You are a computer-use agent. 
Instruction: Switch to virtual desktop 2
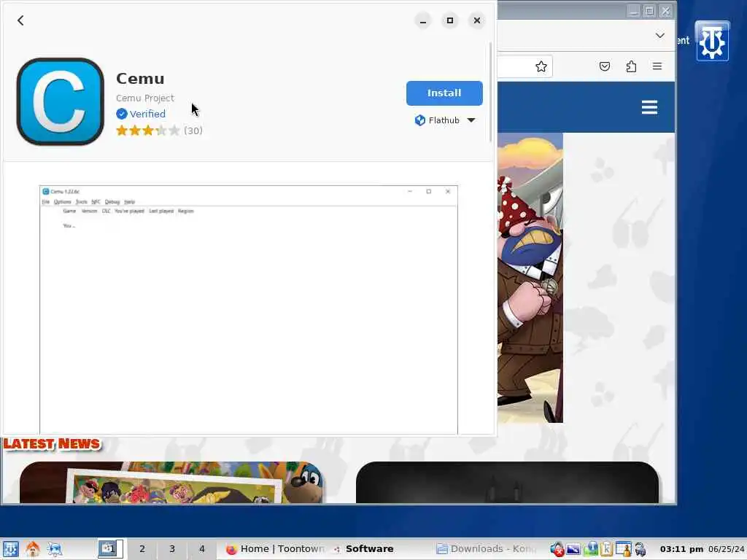[x=142, y=548]
